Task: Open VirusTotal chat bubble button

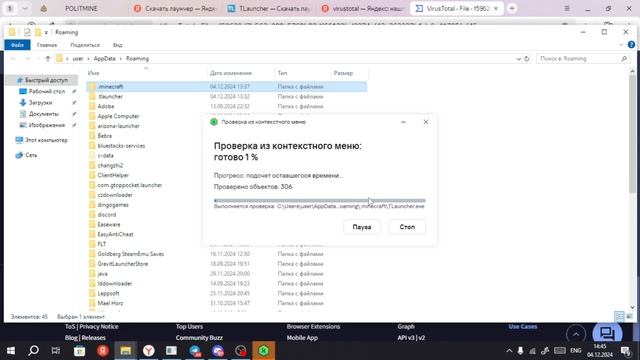Action: (607, 334)
